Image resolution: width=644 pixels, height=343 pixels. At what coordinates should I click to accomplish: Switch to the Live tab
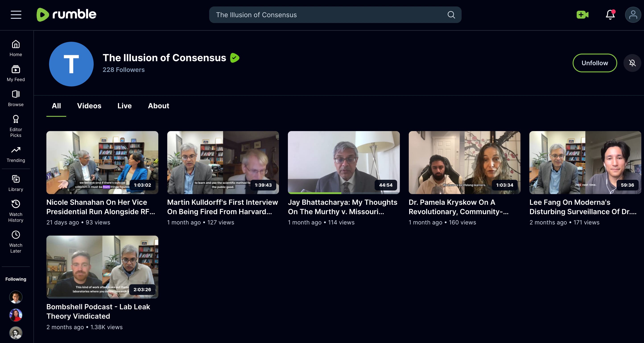click(124, 106)
